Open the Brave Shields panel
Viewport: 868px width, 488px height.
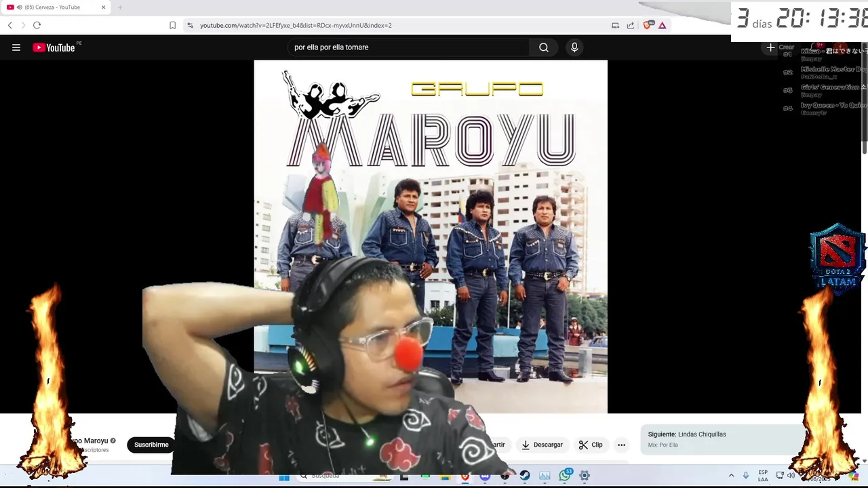coord(648,25)
